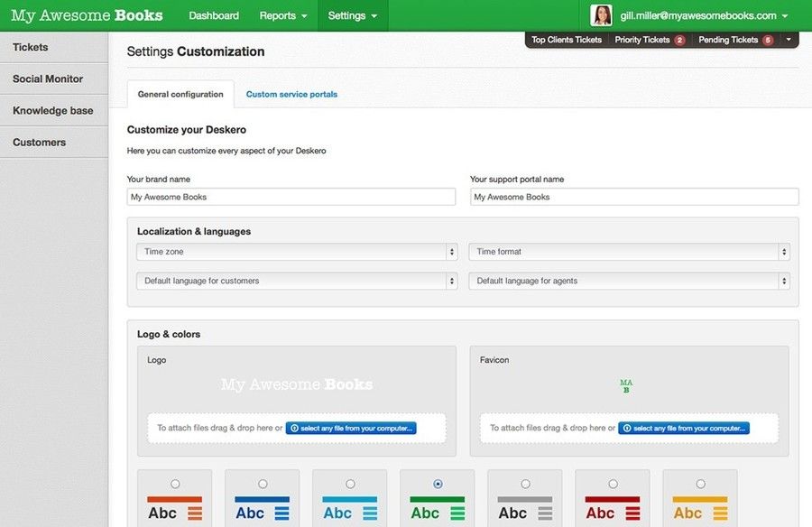The height and width of the screenshot is (527, 812).
Task: Select the orange color theme radio button
Action: (x=175, y=484)
